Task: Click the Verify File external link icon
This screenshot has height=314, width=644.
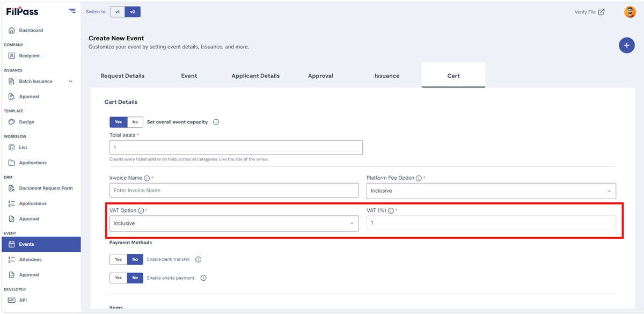Action: (602, 12)
